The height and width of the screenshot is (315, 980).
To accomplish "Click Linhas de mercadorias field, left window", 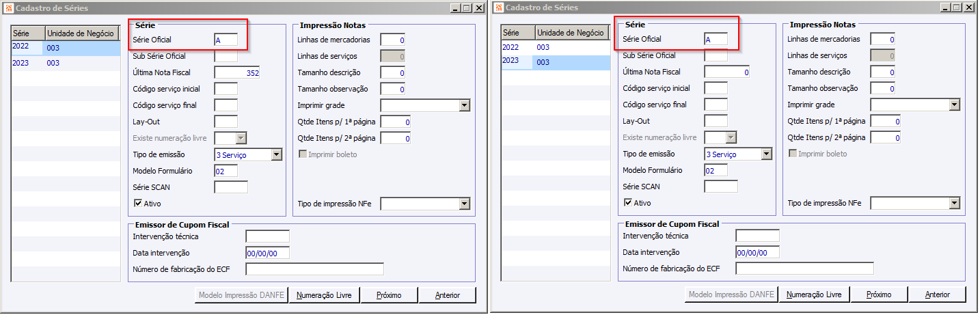I will point(393,40).
